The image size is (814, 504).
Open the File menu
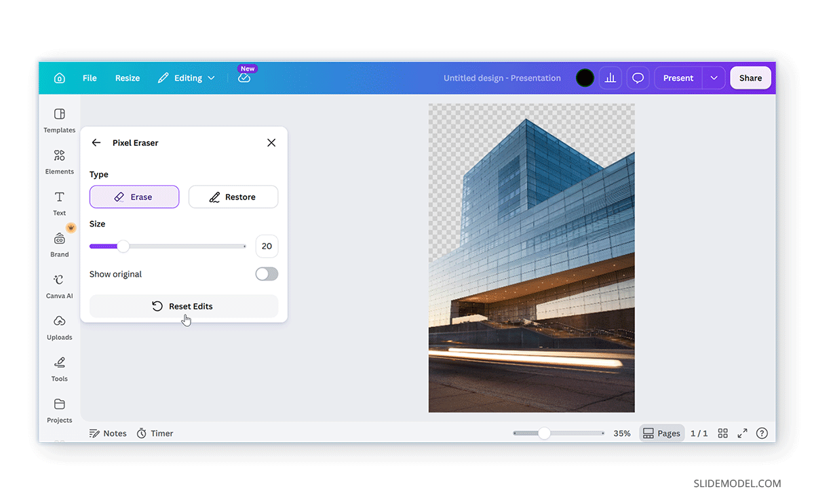pos(90,78)
